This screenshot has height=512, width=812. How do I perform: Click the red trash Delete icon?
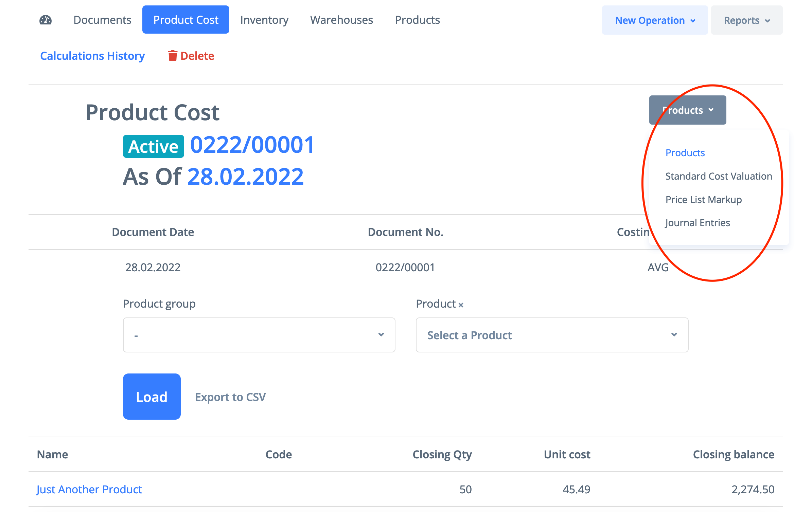click(x=173, y=56)
